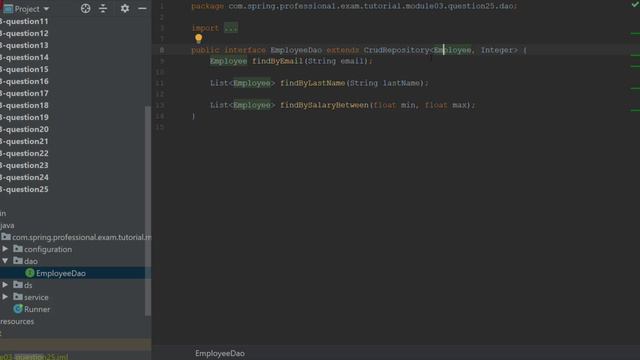Select the question14 module

point(24,57)
